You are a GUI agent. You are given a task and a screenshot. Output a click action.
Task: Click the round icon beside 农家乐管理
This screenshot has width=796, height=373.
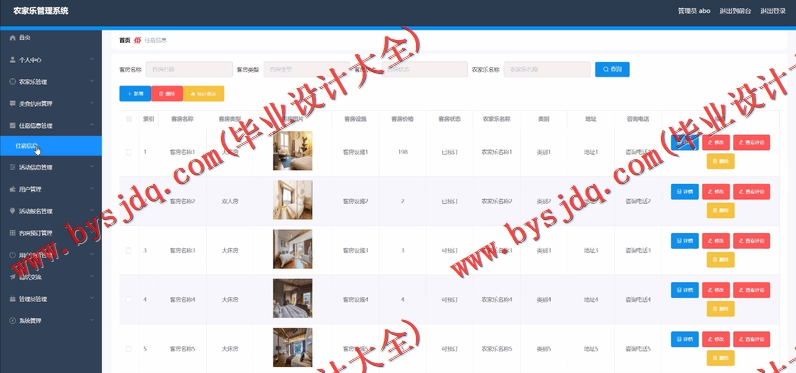[x=13, y=82]
